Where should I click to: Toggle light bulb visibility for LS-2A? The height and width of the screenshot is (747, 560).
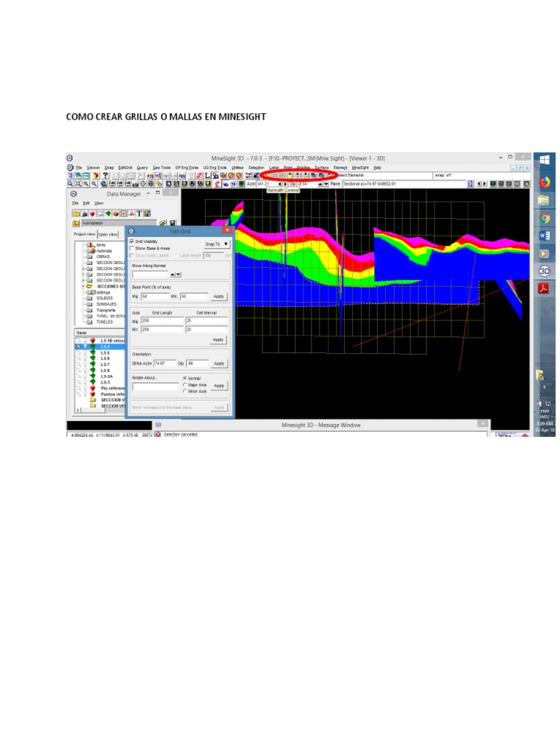tap(85, 376)
